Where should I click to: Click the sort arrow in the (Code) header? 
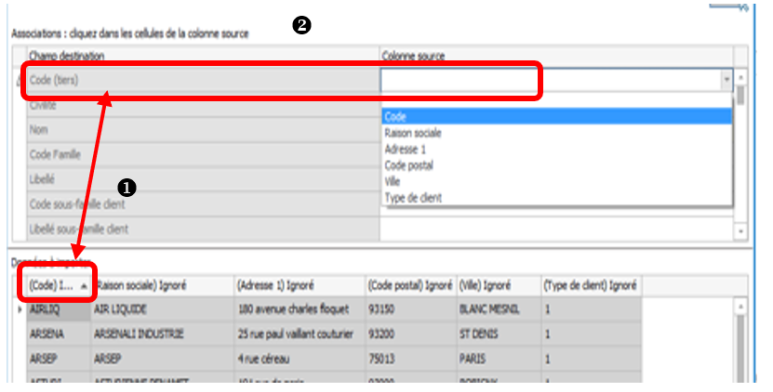(84, 286)
